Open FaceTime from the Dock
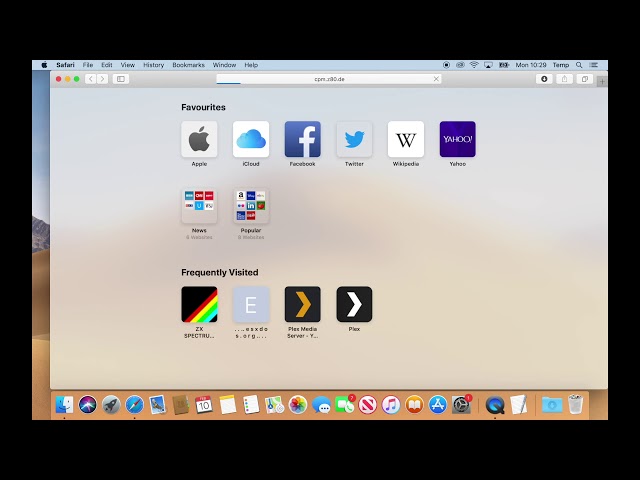This screenshot has height=480, width=640. (x=344, y=405)
